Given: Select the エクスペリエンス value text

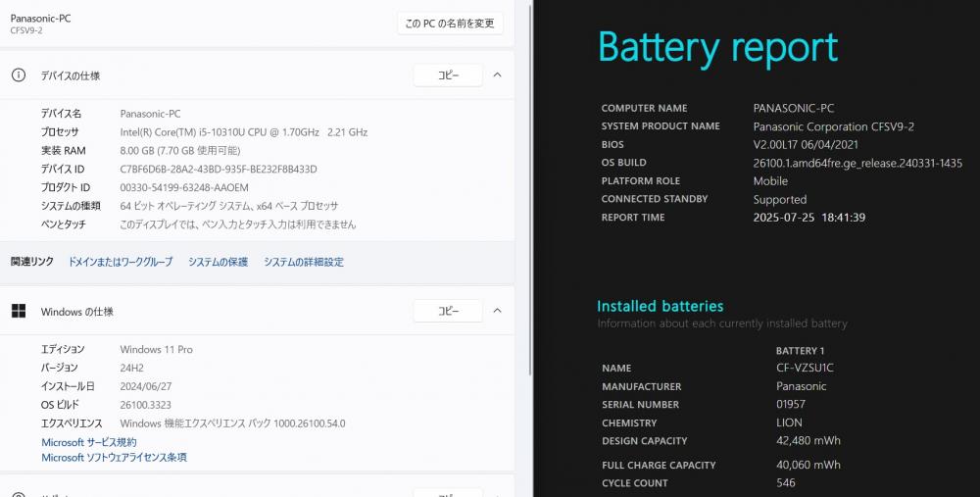Looking at the screenshot, I should point(232,423).
